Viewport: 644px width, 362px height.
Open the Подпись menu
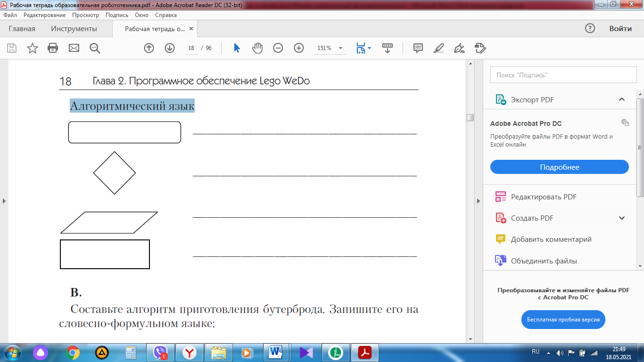click(117, 15)
